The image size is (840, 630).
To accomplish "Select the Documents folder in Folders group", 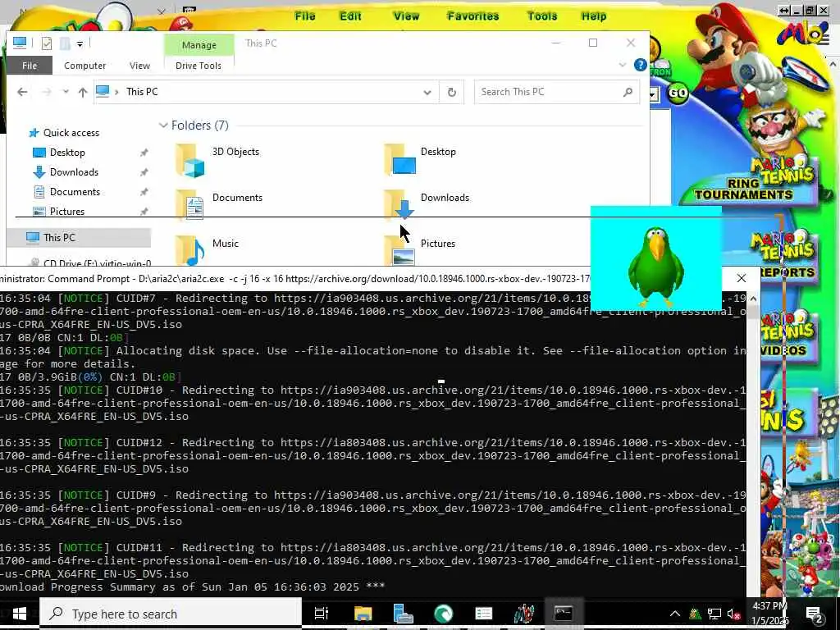I will click(x=219, y=204).
